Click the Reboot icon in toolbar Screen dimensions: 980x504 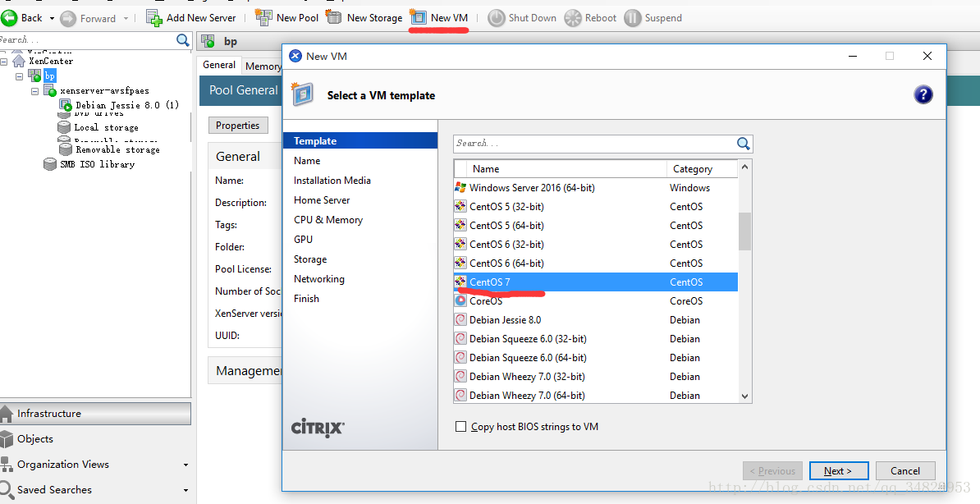572,18
